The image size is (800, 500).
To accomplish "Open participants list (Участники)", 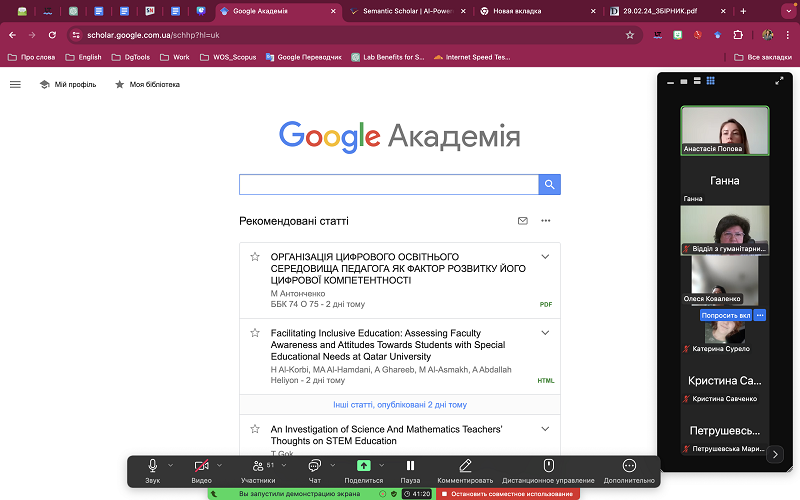I will (258, 470).
